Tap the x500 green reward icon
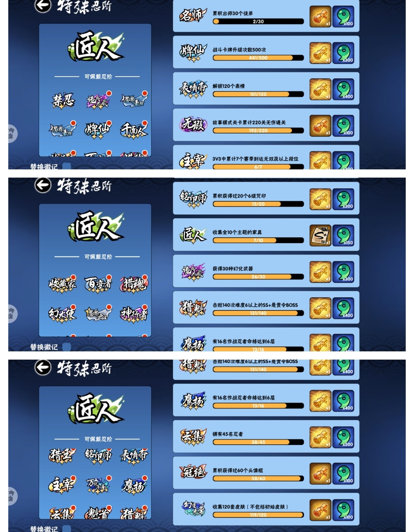The image size is (414, 532). (x=343, y=437)
